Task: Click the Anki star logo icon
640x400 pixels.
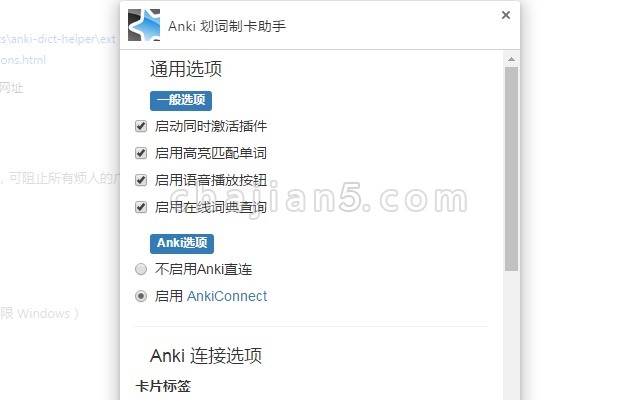Action: pyautogui.click(x=144, y=25)
